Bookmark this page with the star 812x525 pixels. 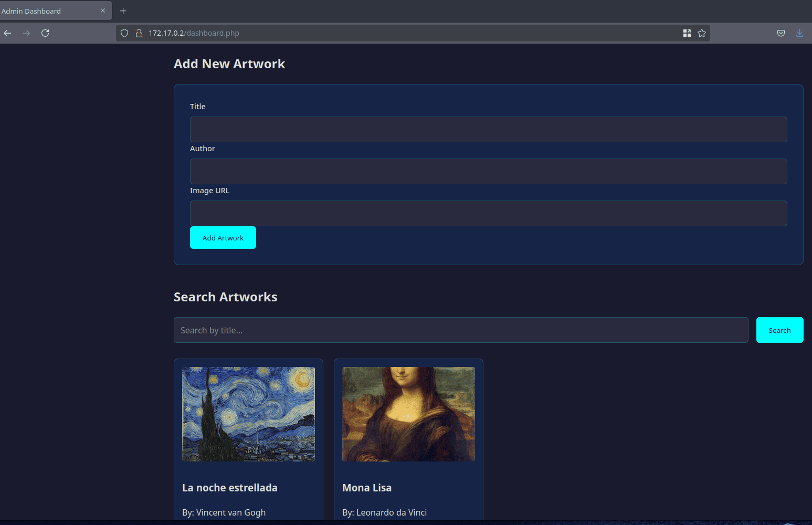click(702, 33)
